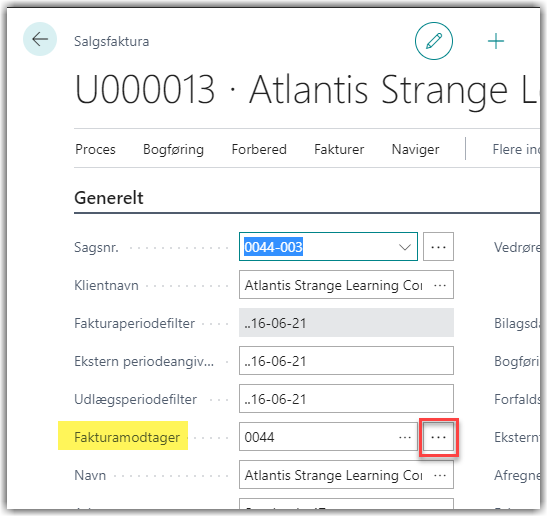Go back using the arrow button
Viewport: 548px width, 517px height.
coord(40,39)
